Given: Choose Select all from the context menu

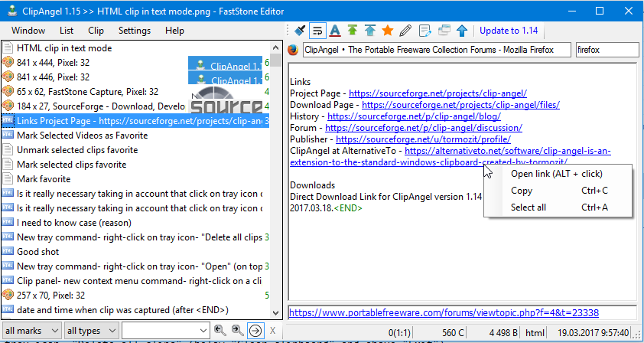Looking at the screenshot, I should [558, 207].
